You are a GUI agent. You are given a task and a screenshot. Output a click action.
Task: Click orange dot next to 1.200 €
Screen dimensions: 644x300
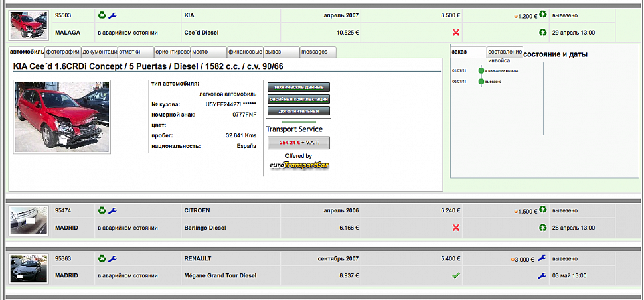pyautogui.click(x=516, y=17)
